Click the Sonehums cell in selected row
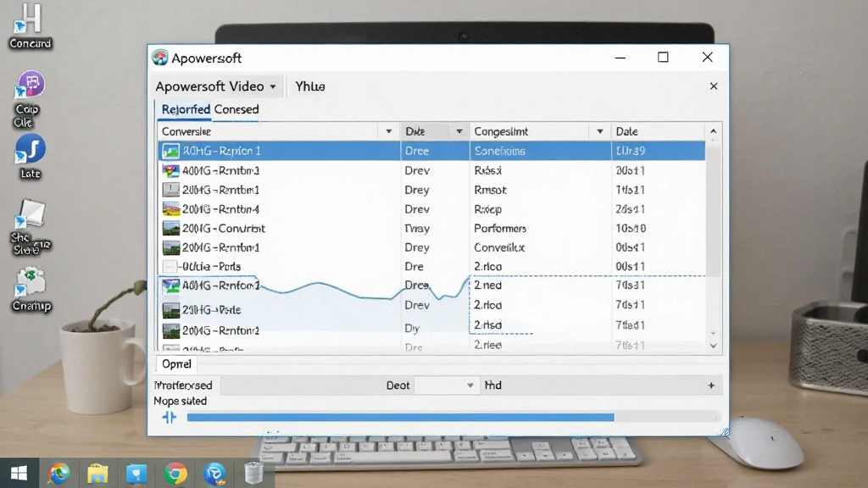 pos(499,151)
